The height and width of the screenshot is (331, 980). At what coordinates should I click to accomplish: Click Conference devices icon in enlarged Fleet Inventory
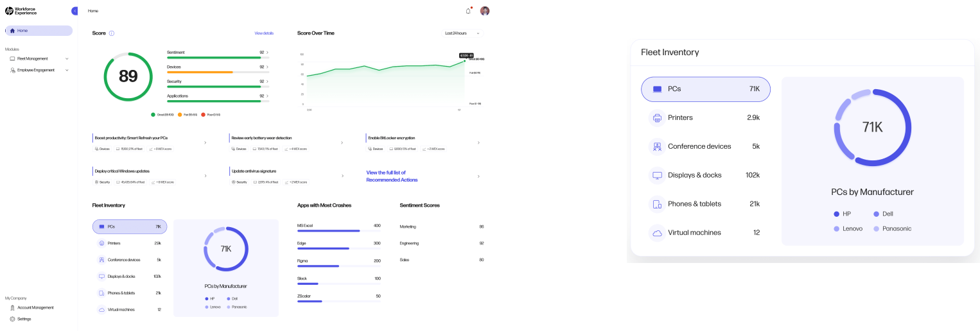pos(656,146)
